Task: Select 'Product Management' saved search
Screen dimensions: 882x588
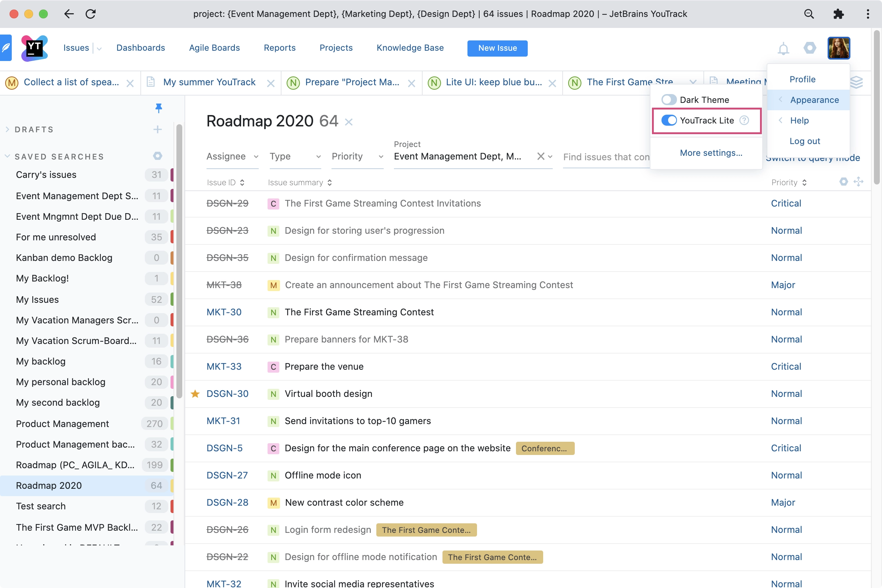Action: click(x=87, y=423)
